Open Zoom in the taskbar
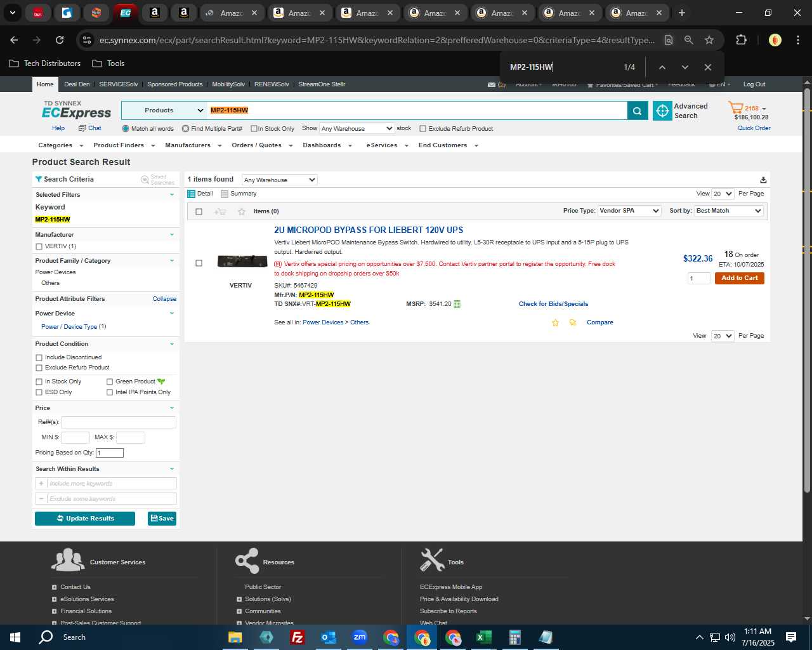Viewport: 812px width, 650px height. 360,637
